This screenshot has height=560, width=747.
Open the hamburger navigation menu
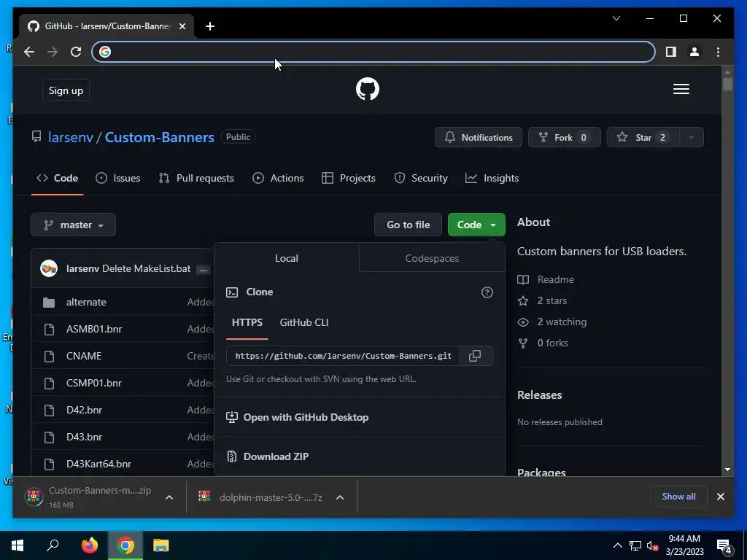(681, 89)
